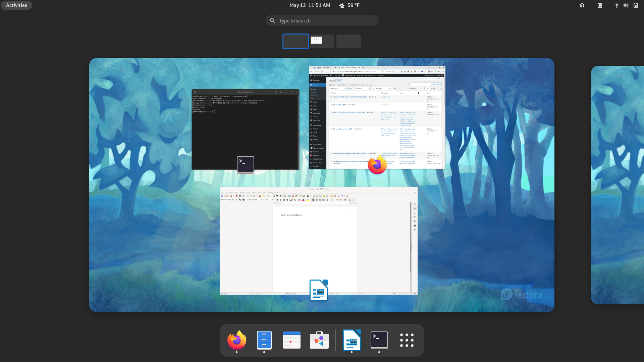Screen dimensions: 644x362
Task: Open LibreOffice Writer from the dock
Action: coord(352,340)
